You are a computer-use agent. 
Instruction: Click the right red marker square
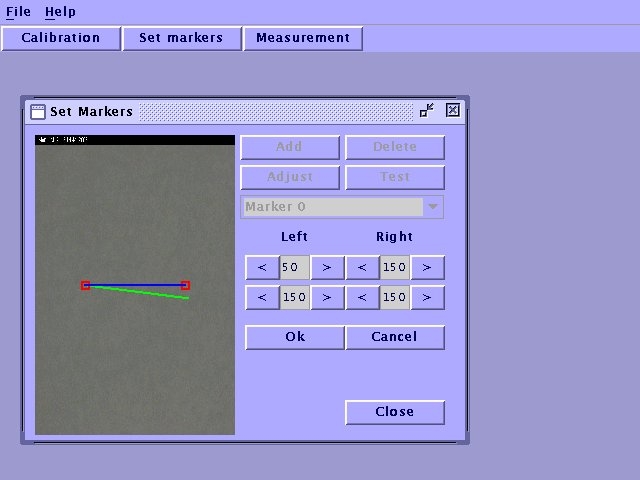coord(185,285)
